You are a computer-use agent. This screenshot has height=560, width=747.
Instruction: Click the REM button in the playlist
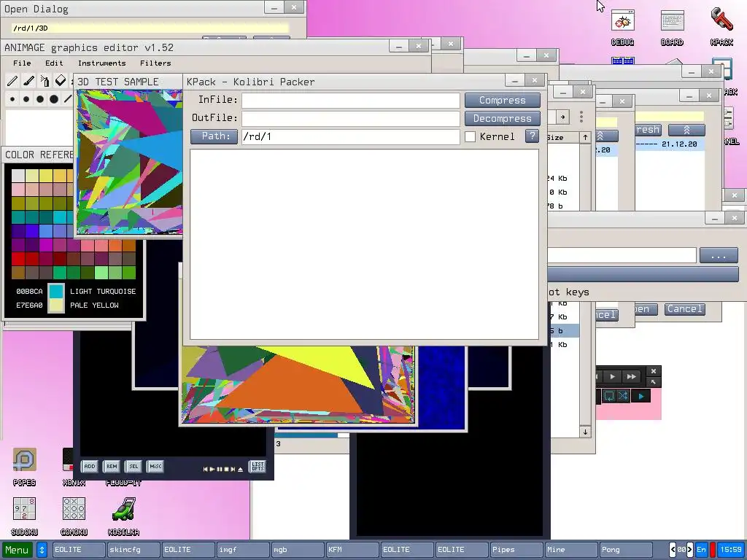click(112, 466)
